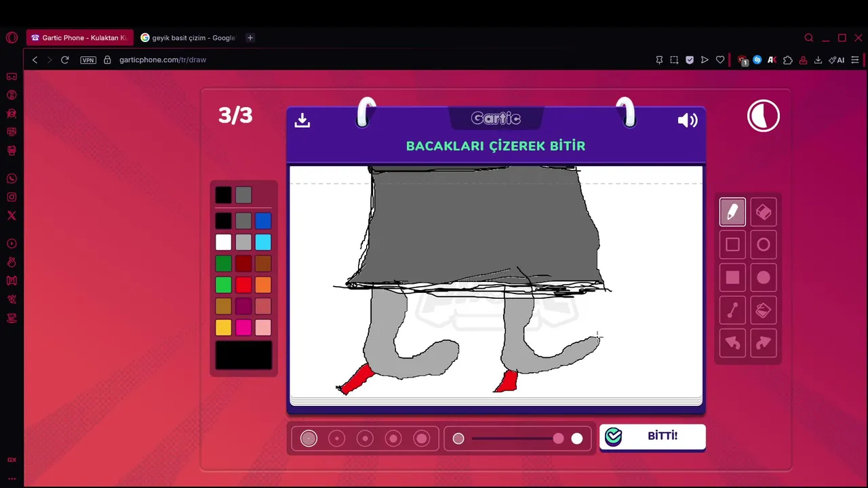This screenshot has width=868, height=488.
Task: Pick the brown color swatch
Action: [263, 264]
